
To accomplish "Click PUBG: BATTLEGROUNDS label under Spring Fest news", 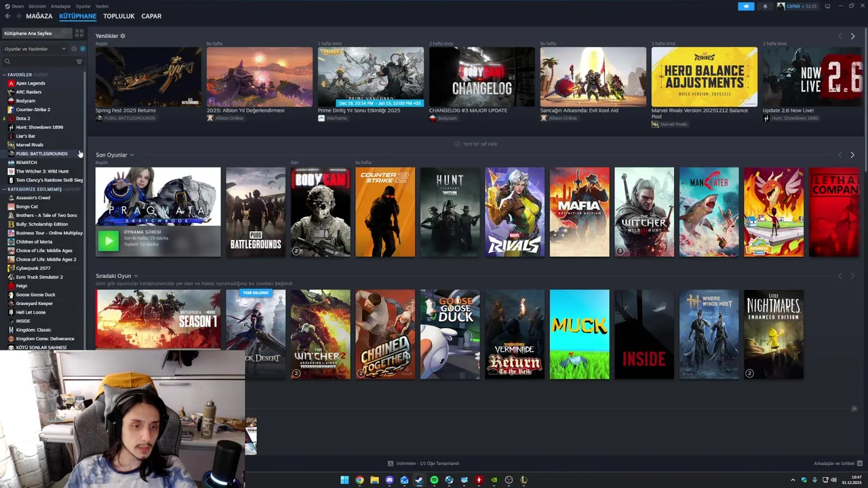I will (130, 119).
